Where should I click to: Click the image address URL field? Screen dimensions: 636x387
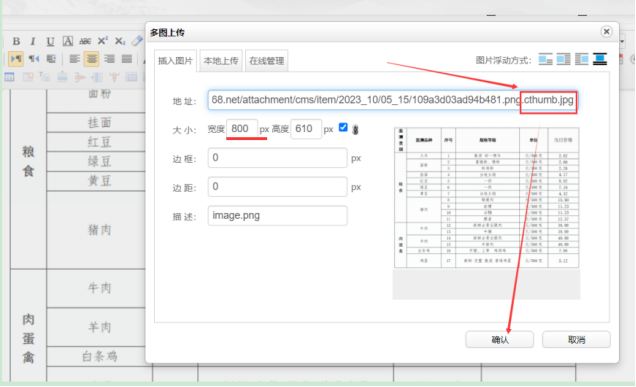393,100
